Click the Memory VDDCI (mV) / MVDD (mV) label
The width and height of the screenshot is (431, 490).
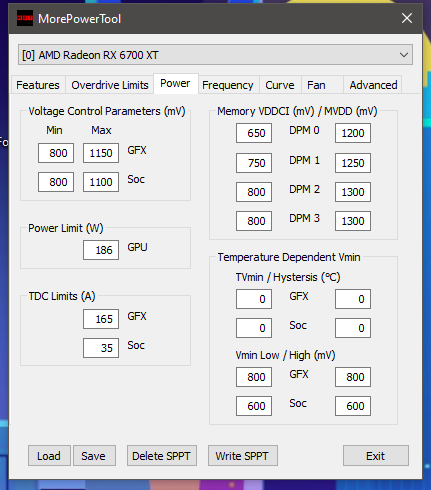click(297, 111)
